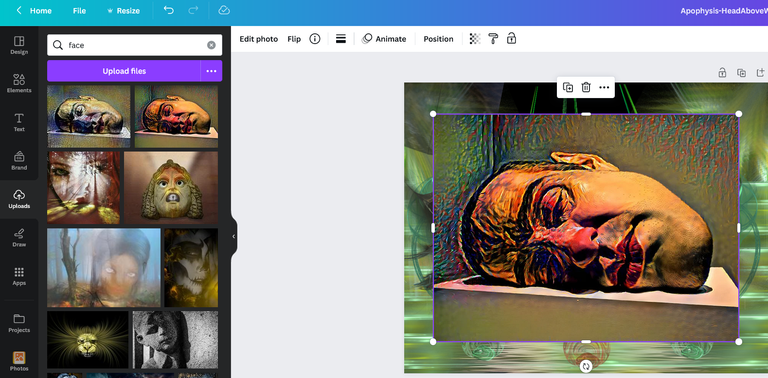Open the Resize menu
This screenshot has width=768, height=378.
click(x=122, y=10)
